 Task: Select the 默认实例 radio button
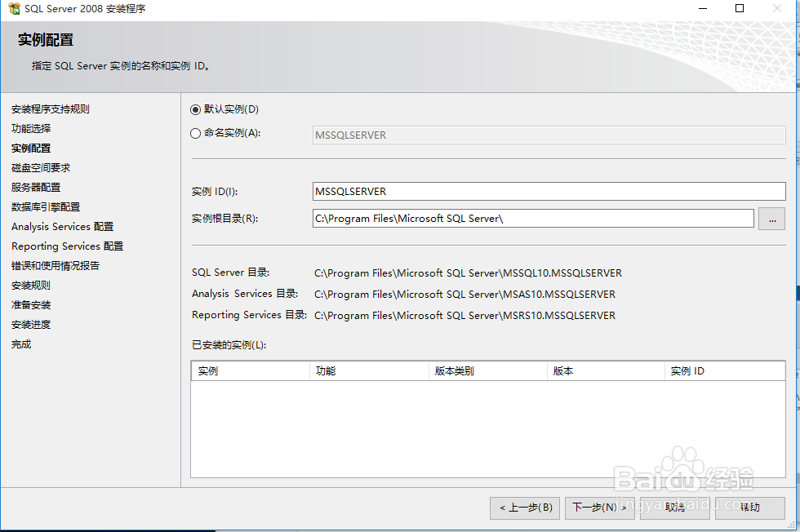(x=194, y=109)
